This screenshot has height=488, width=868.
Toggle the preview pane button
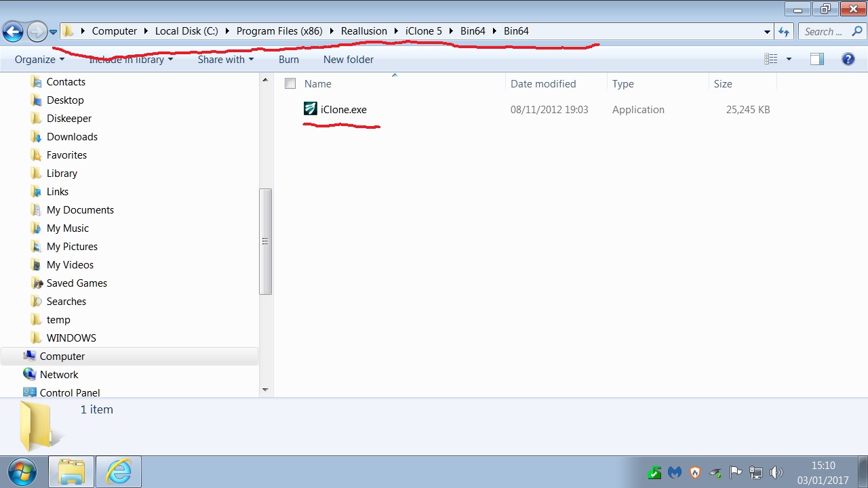pos(817,60)
